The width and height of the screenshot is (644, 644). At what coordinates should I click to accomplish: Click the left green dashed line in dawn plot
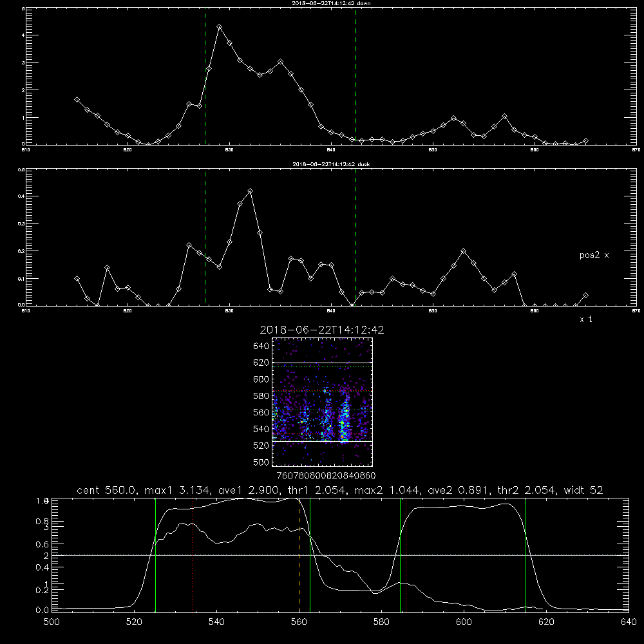click(x=205, y=76)
